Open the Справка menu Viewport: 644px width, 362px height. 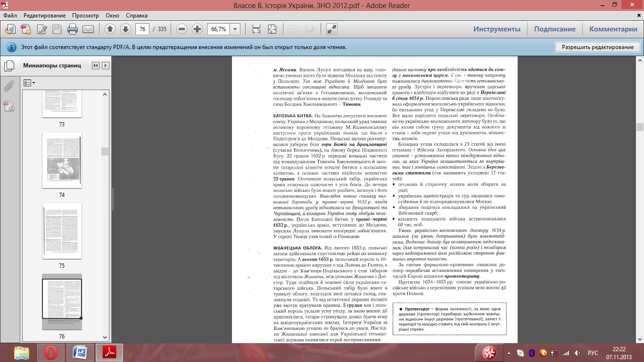pyautogui.click(x=137, y=16)
